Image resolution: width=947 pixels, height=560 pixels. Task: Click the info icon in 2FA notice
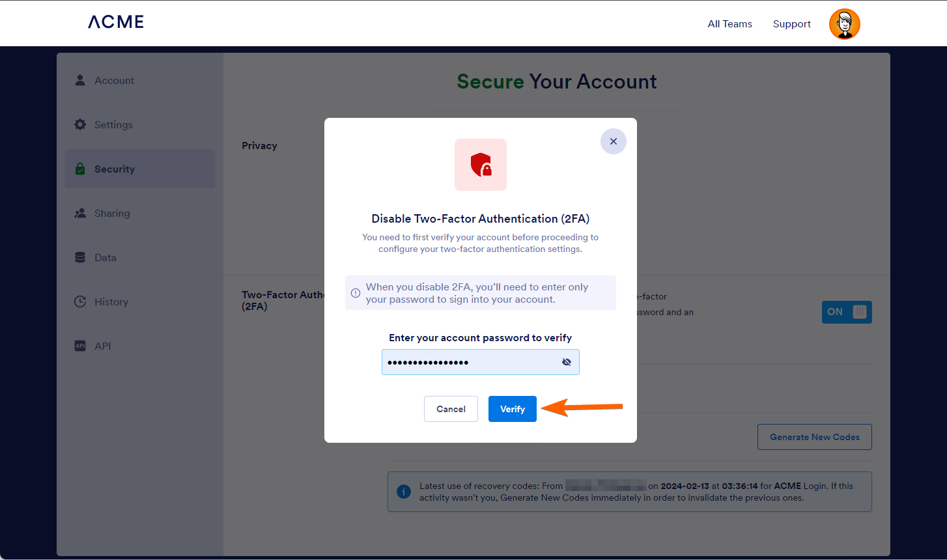(x=356, y=293)
